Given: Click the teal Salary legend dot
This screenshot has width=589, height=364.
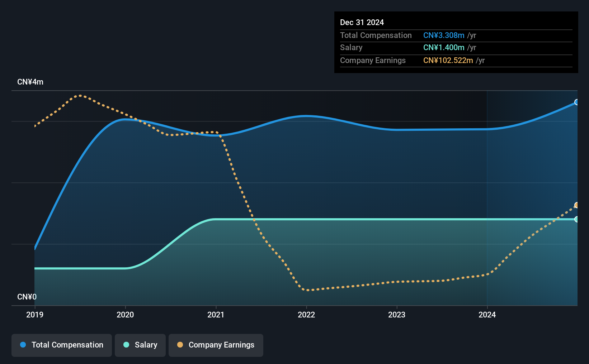Looking at the screenshot, I should coord(126,345).
